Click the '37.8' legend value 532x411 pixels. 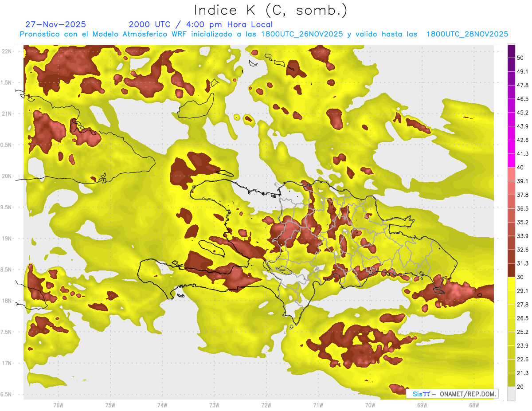coord(523,195)
